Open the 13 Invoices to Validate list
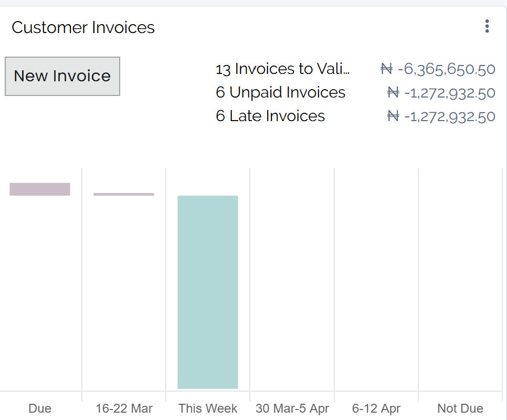Image resolution: width=507 pixels, height=420 pixels. [x=282, y=69]
